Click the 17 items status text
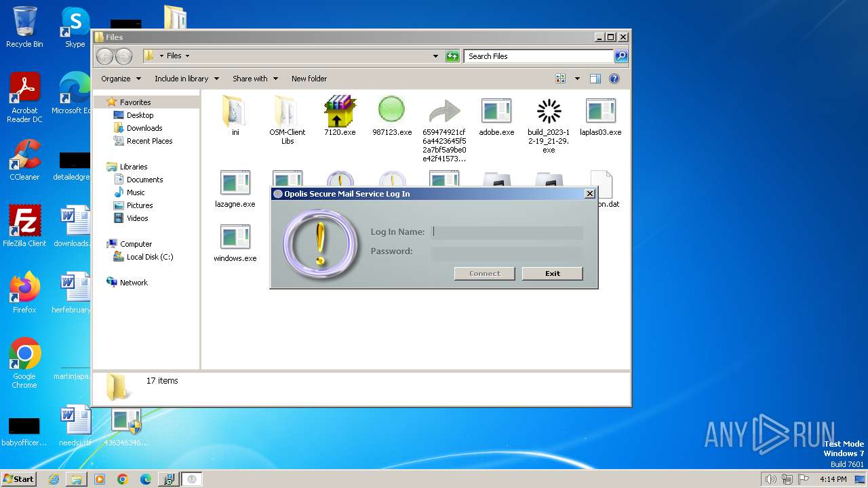Viewport: 868px width, 488px height. [x=162, y=381]
